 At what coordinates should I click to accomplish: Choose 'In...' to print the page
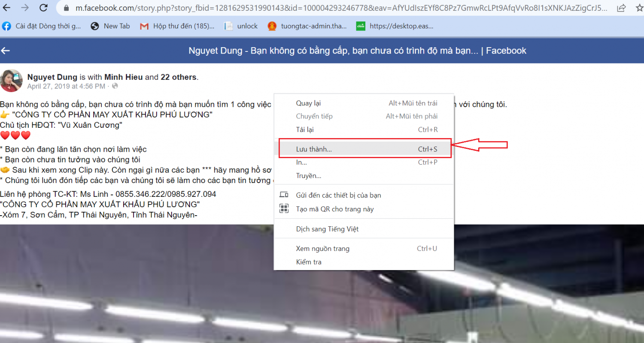click(364, 162)
